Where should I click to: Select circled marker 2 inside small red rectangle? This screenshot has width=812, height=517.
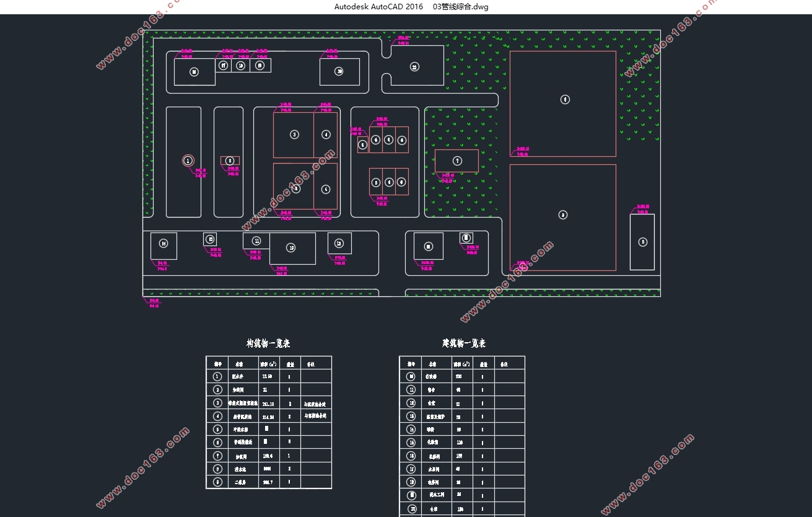[230, 161]
